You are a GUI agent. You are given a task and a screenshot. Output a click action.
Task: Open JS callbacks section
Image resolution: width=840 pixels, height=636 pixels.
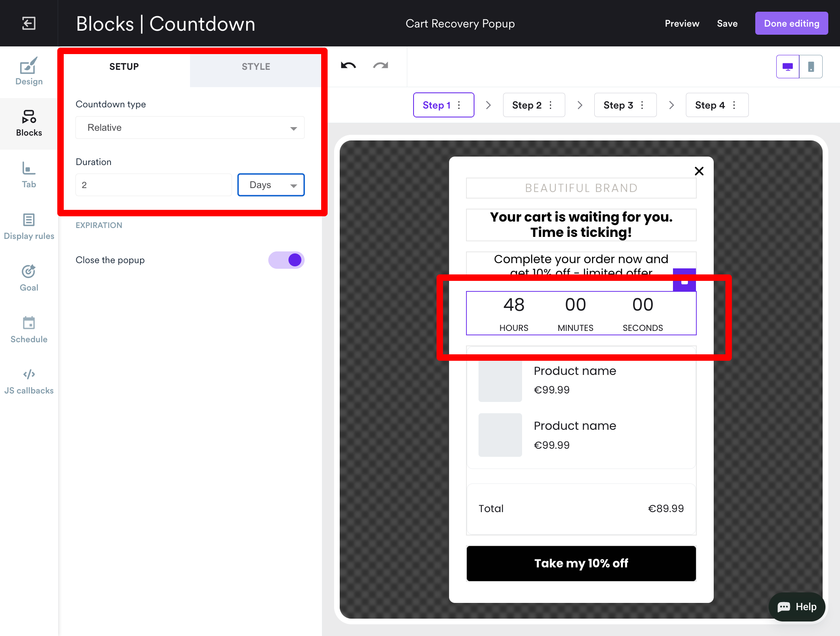click(29, 381)
